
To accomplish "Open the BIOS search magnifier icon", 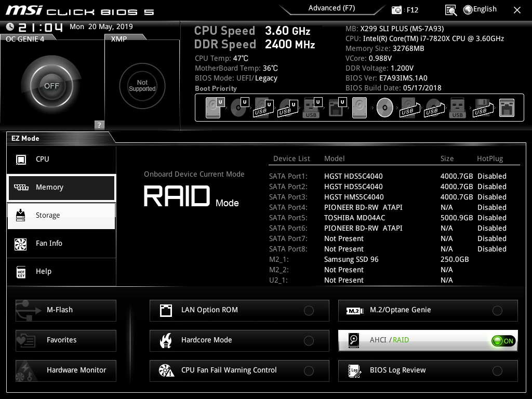I will 451,10.
